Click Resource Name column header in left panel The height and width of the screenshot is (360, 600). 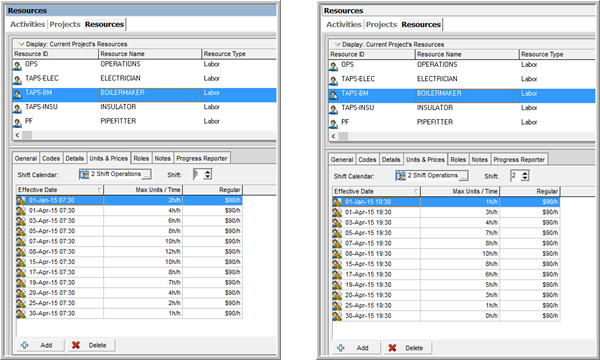[150, 54]
